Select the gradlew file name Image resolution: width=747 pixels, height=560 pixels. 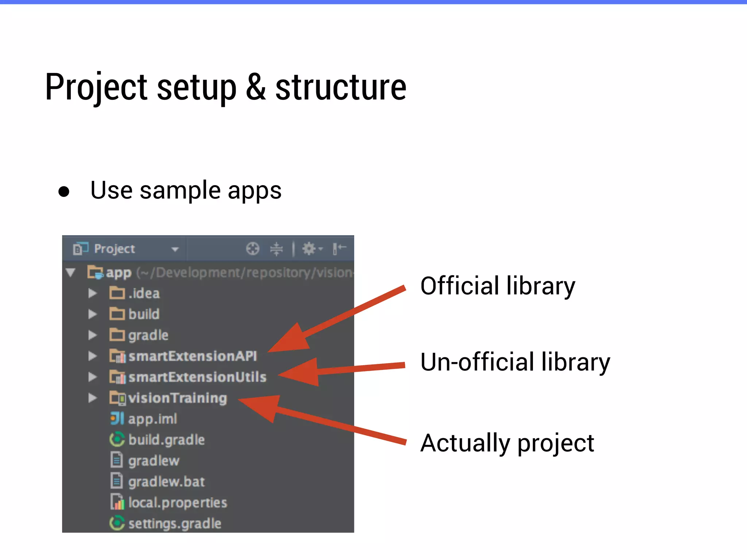click(154, 462)
